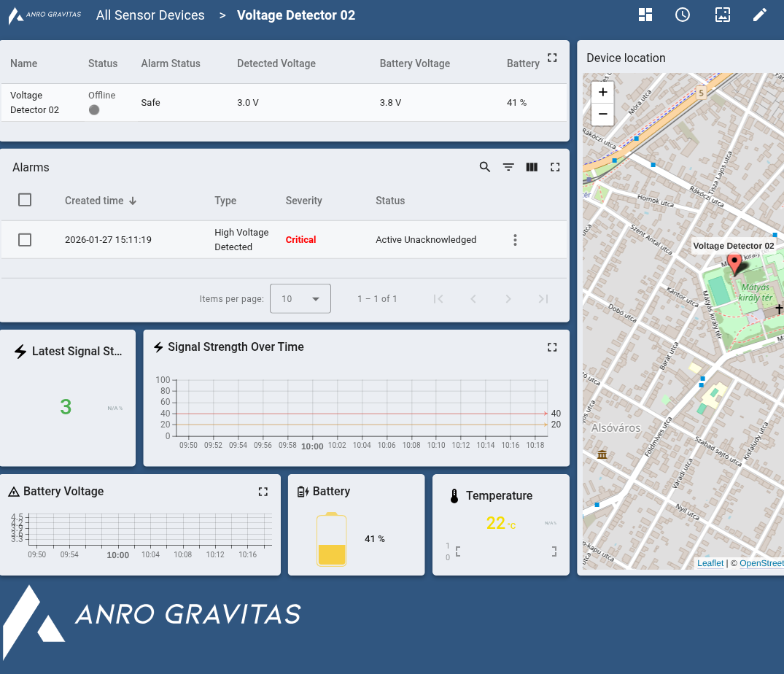Open the alarms filter icon
The height and width of the screenshot is (674, 784).
(508, 167)
